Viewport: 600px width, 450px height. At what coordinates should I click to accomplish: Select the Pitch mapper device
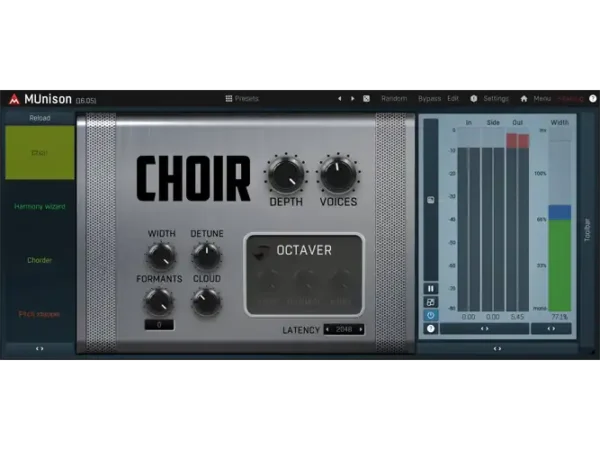coord(40,314)
